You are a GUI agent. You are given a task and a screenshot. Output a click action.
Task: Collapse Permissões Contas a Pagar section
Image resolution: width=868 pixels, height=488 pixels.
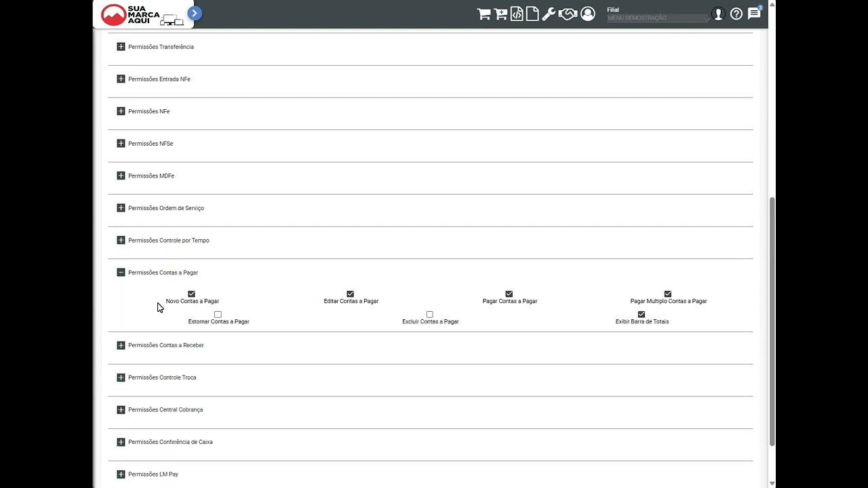[121, 272]
